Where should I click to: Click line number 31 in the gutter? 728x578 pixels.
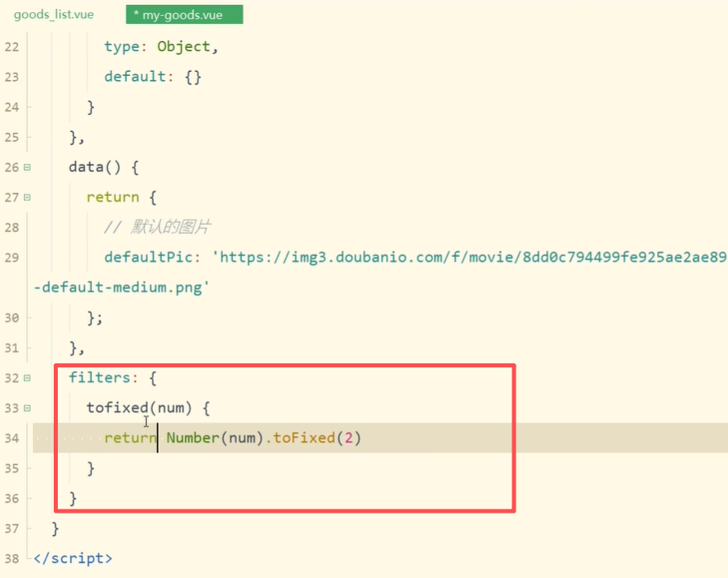[12, 348]
